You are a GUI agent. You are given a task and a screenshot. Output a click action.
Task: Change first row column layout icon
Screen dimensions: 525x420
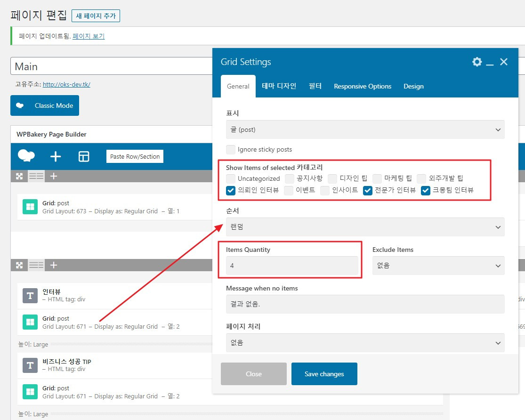tap(36, 176)
